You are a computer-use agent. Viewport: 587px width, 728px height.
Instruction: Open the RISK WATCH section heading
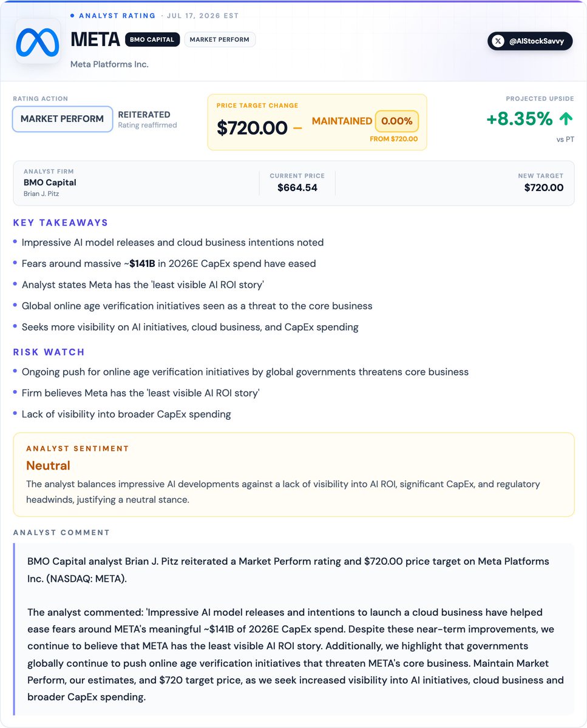[x=49, y=352]
